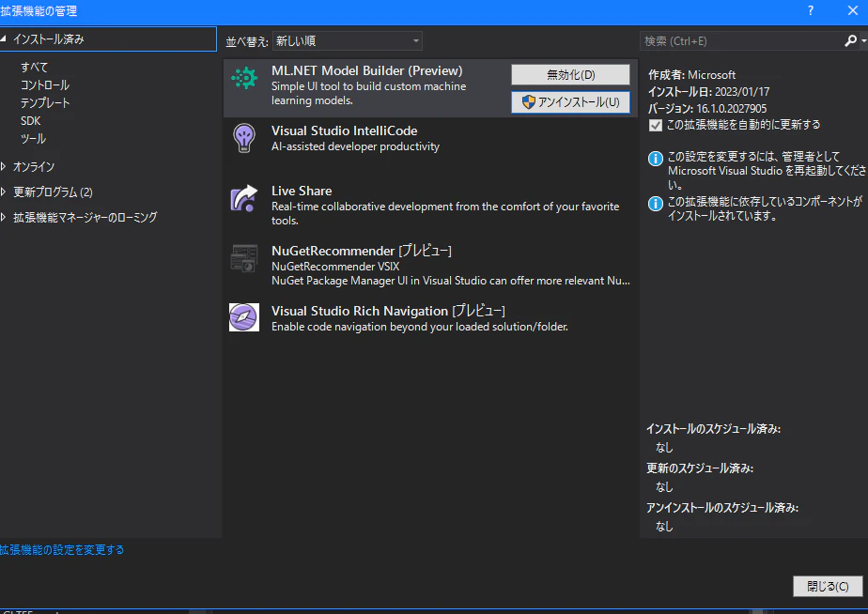Click the ML.NET Model Builder gear icon
This screenshot has height=614, width=868.
coord(244,78)
